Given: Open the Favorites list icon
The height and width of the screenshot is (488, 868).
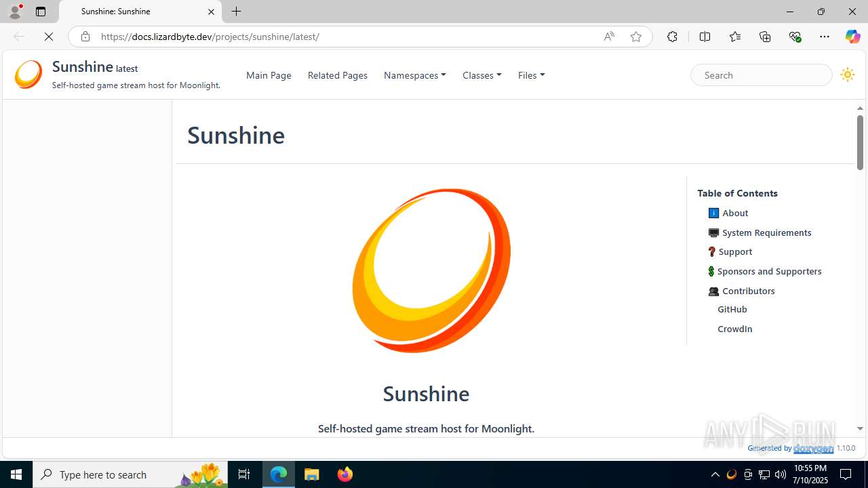Looking at the screenshot, I should 735,37.
